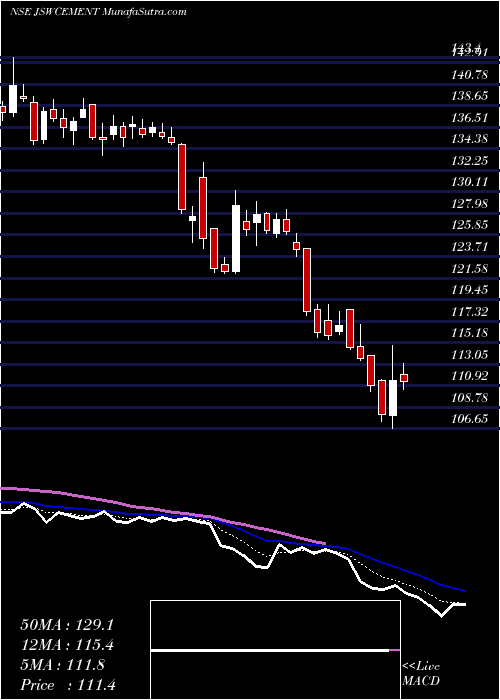Click the 106.65 price axis label
Viewport: 500px width, 700px height.
pyautogui.click(x=470, y=418)
